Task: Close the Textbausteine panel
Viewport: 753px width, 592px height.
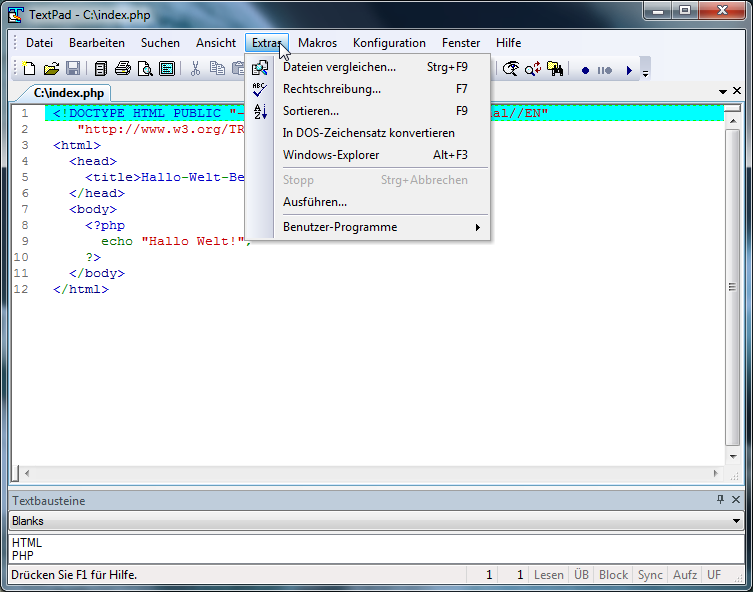Action: click(x=736, y=499)
